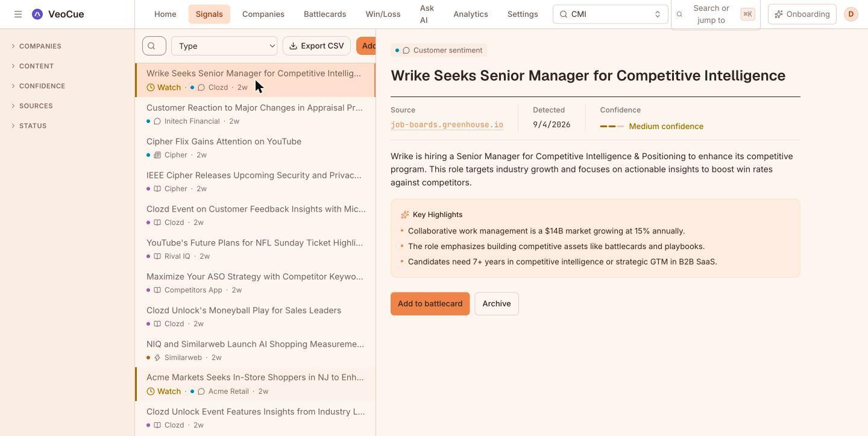Viewport: 868px width, 436px height.
Task: Click the lightning icon beside Similarweb
Action: coord(157,358)
